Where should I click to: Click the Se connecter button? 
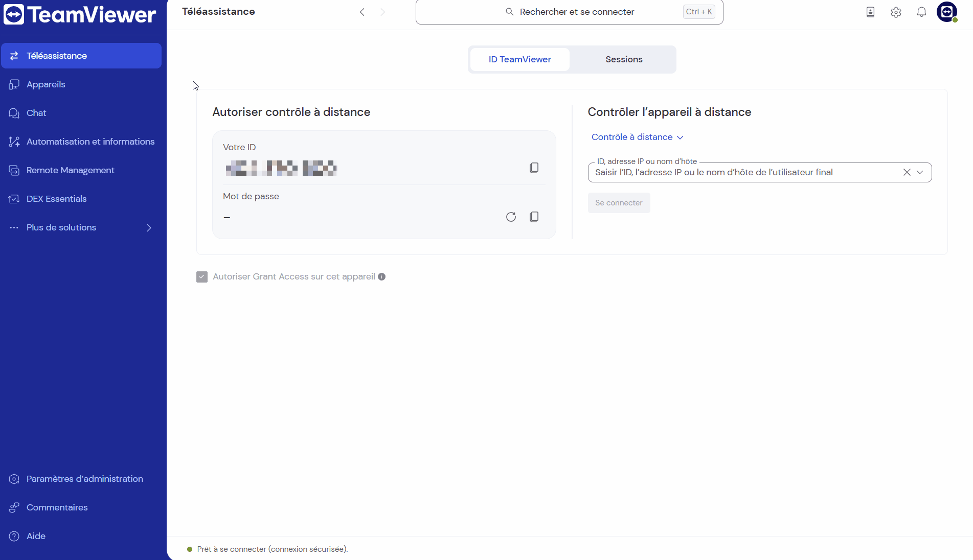(619, 203)
